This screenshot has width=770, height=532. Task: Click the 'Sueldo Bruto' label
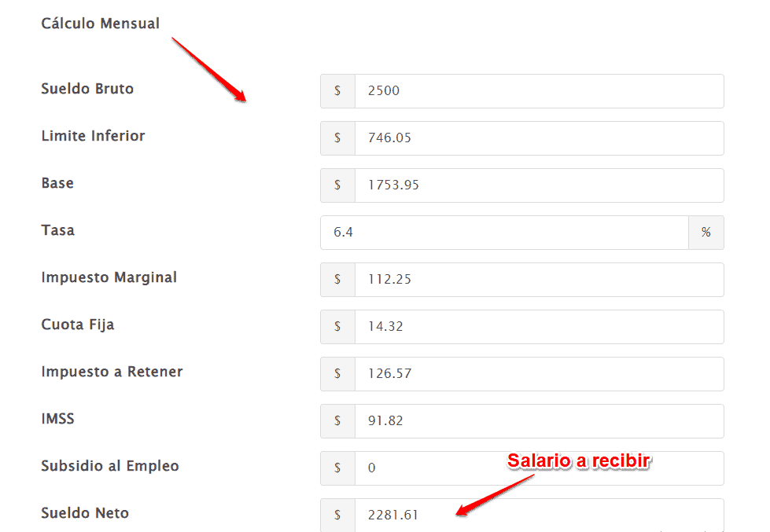[87, 89]
